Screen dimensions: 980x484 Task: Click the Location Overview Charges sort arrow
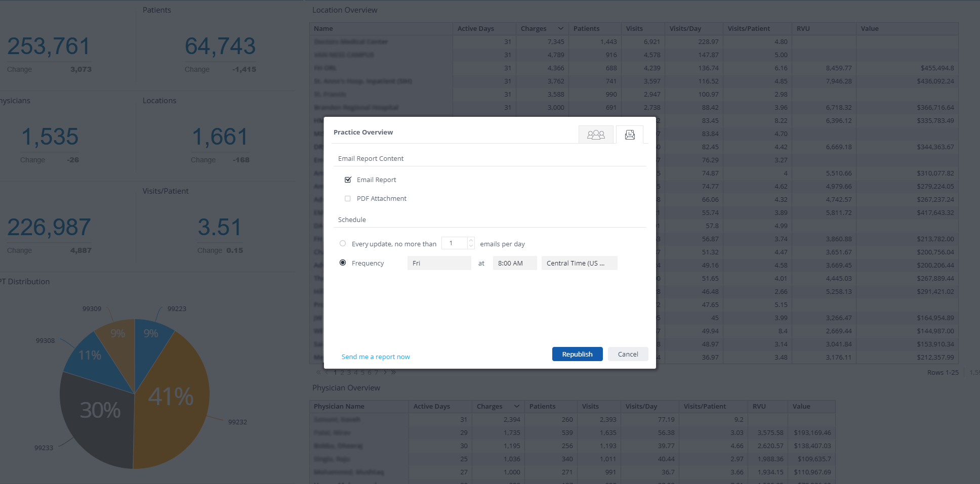point(560,28)
